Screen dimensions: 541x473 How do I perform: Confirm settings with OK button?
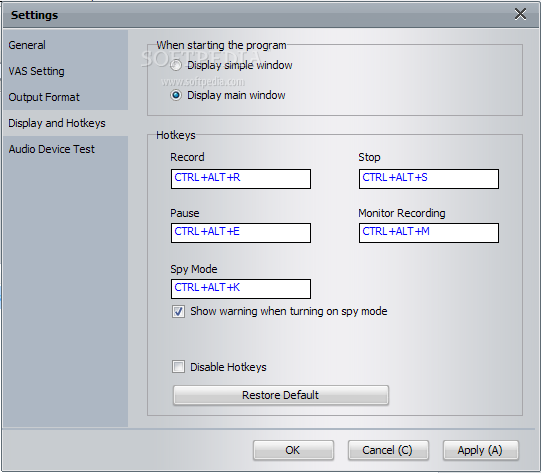(293, 450)
